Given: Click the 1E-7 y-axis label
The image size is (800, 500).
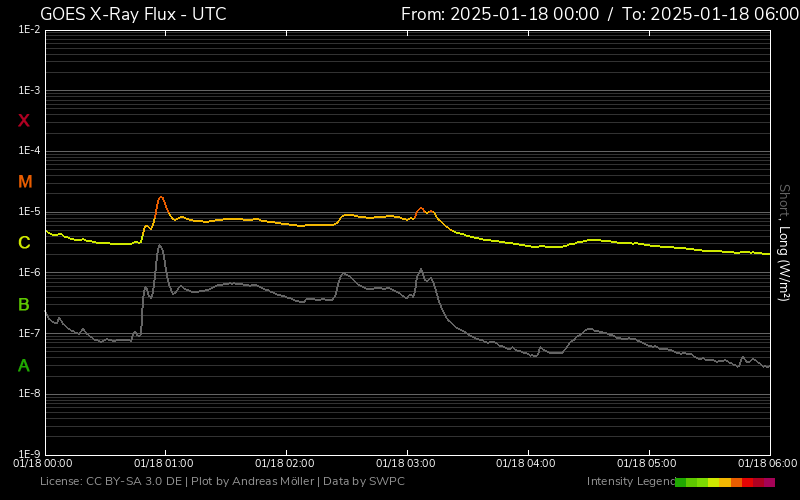Looking at the screenshot, I should (x=29, y=333).
